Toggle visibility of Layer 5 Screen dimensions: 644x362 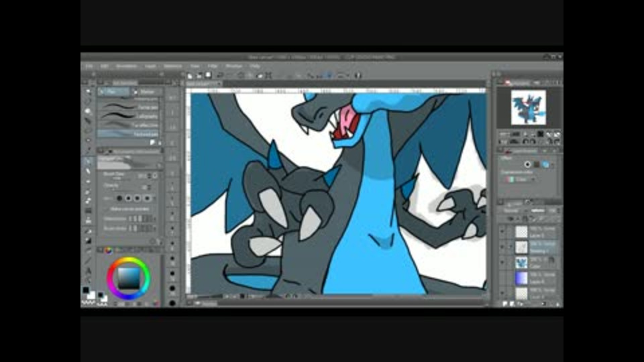[x=502, y=232]
